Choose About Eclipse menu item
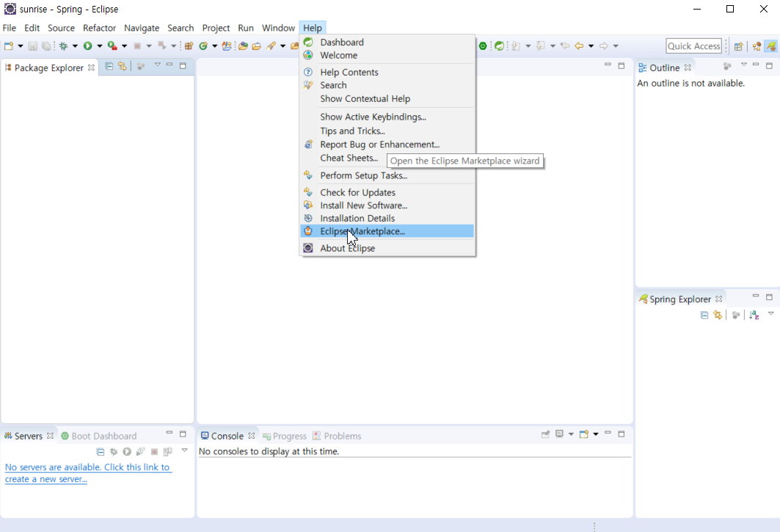 pos(387,248)
